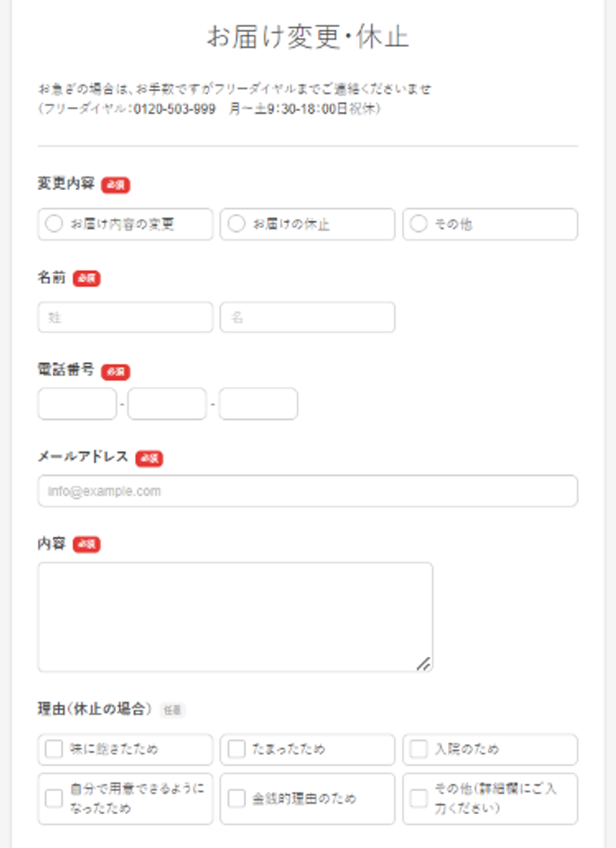This screenshot has width=616, height=848.
Task: Click the 姓 last name field
Action: click(125, 318)
